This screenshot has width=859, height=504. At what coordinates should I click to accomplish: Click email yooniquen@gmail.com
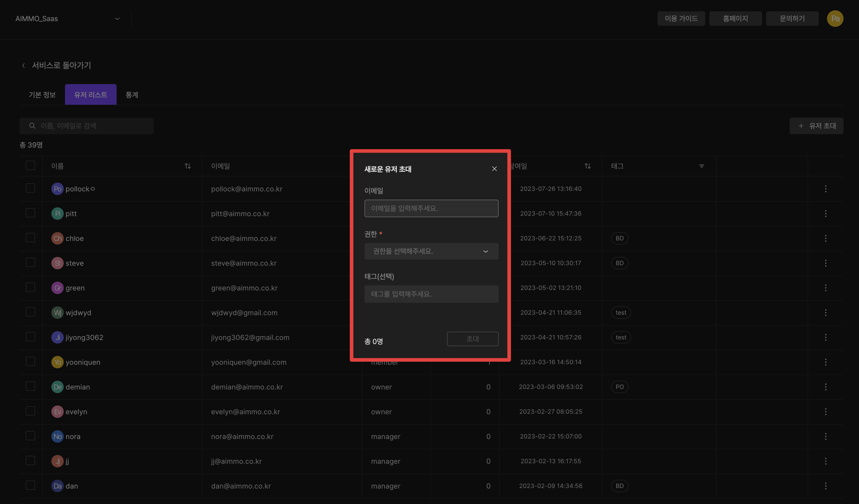(249, 362)
